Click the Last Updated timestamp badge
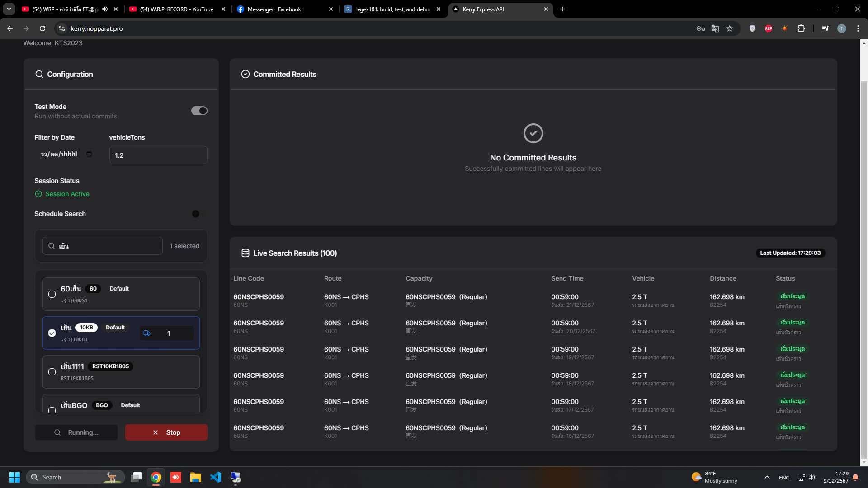 [x=790, y=253]
